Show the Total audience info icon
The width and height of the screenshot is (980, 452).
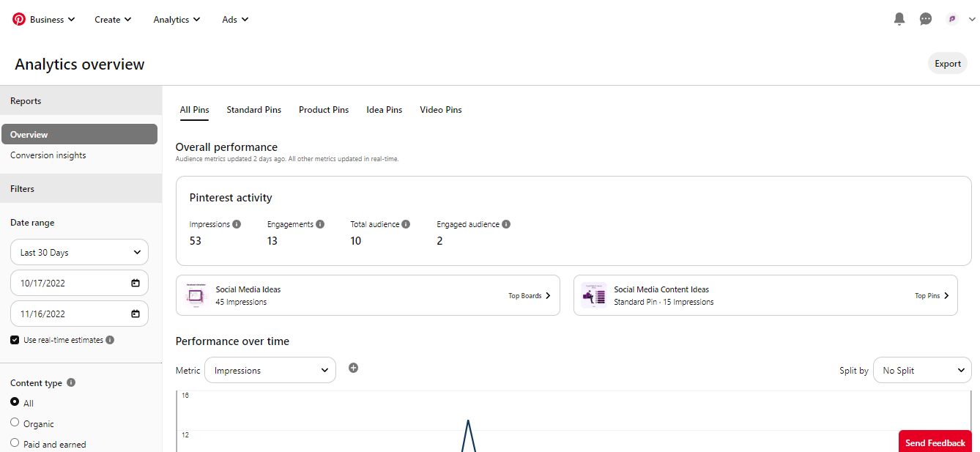(406, 224)
